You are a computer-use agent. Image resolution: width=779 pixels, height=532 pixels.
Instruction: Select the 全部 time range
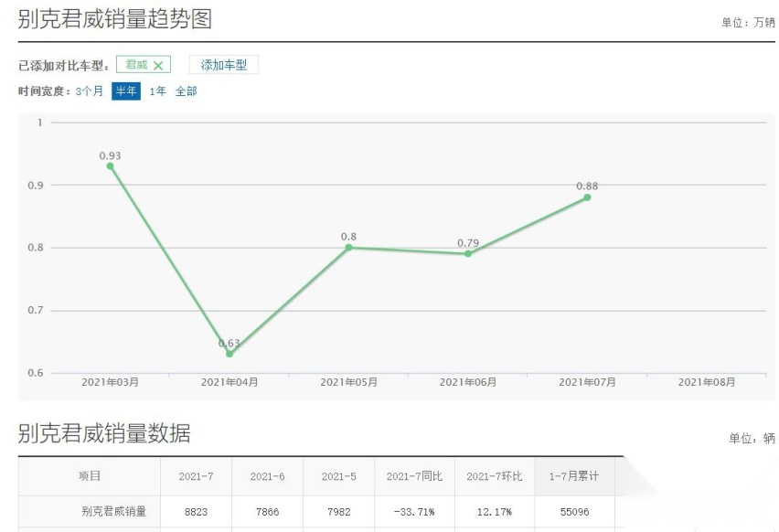click(186, 90)
